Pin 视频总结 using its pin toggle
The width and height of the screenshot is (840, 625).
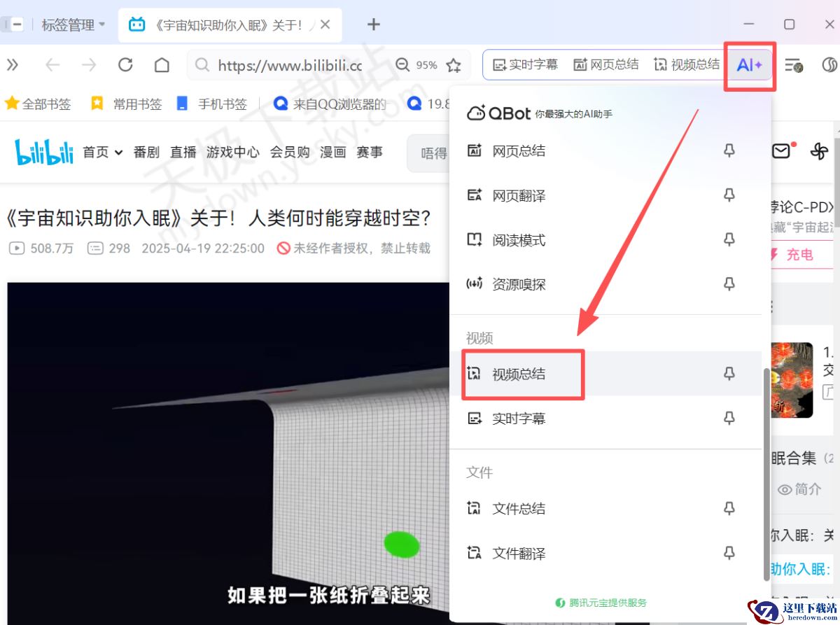click(x=729, y=374)
